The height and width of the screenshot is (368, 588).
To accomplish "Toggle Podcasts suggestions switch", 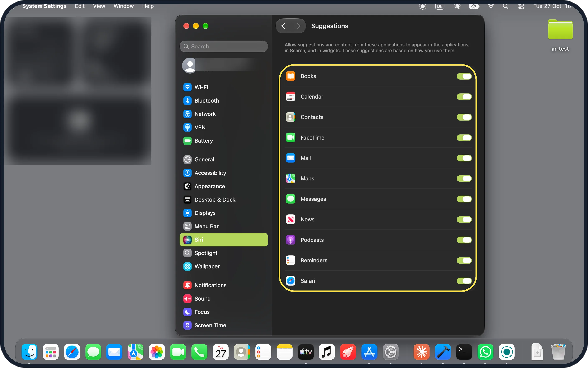I will pos(464,240).
